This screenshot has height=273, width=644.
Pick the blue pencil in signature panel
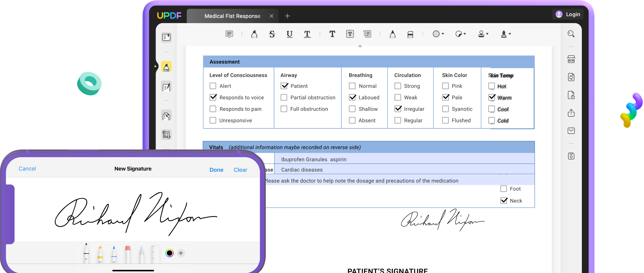pyautogui.click(x=114, y=254)
